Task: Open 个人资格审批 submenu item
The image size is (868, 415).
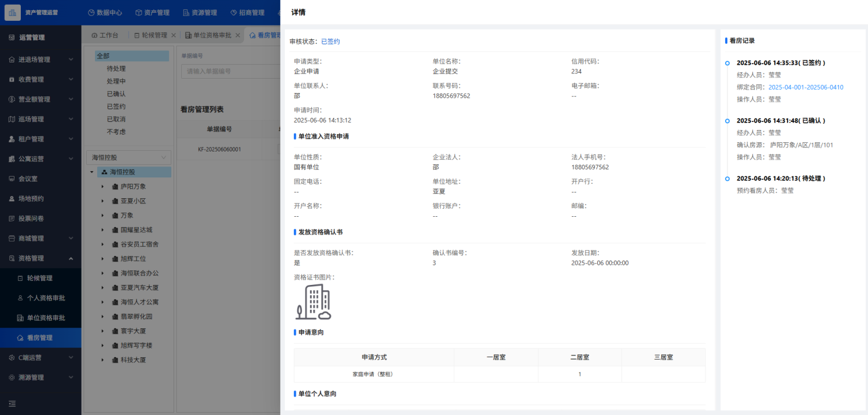Action: tap(41, 298)
